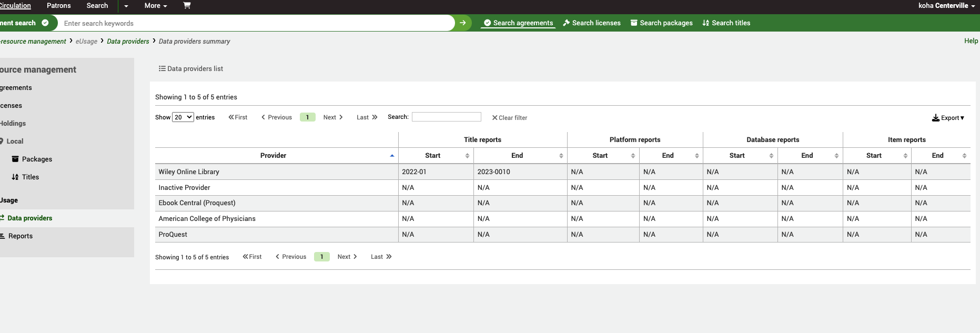Click the table Search filter field
The image size is (980, 333).
pyautogui.click(x=446, y=117)
